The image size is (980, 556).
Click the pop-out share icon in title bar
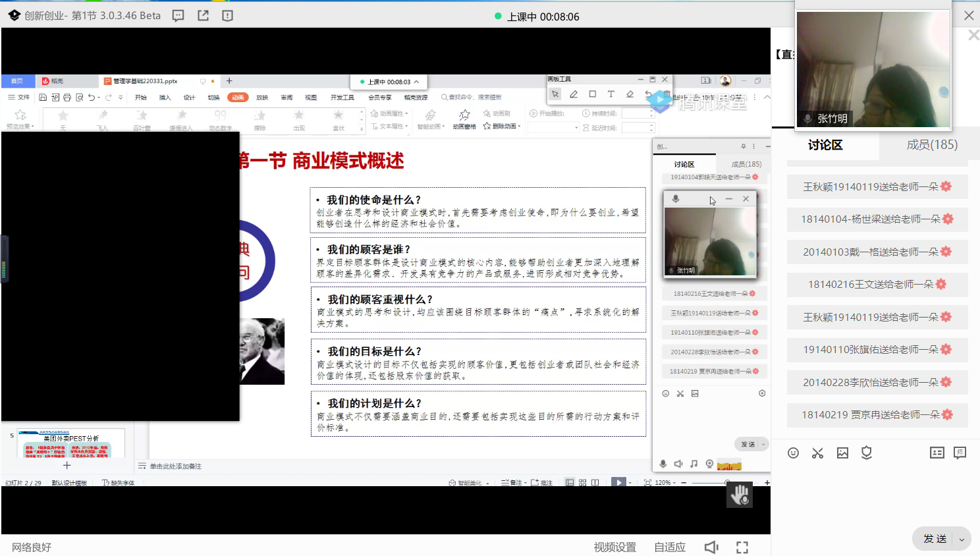click(203, 16)
